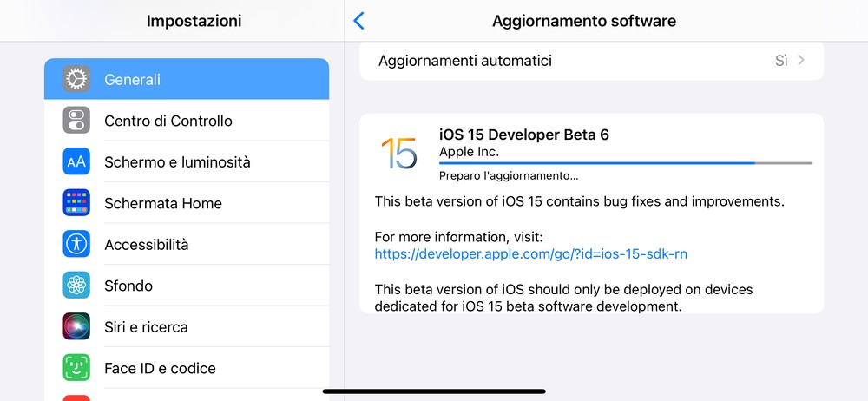Screen dimensions: 868x401
Task: Tap the Generali gear icon
Action: click(76, 79)
